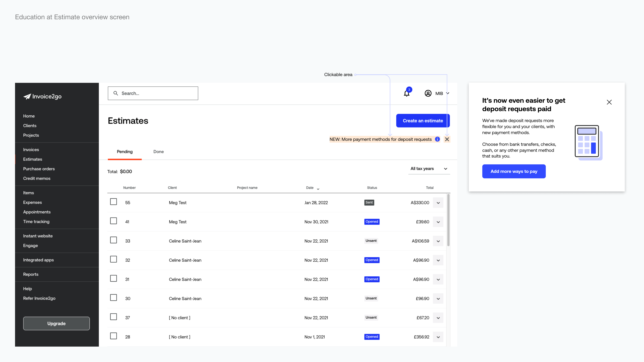Click the MIB user profile icon
Screen dimensions: 644x362
428,93
